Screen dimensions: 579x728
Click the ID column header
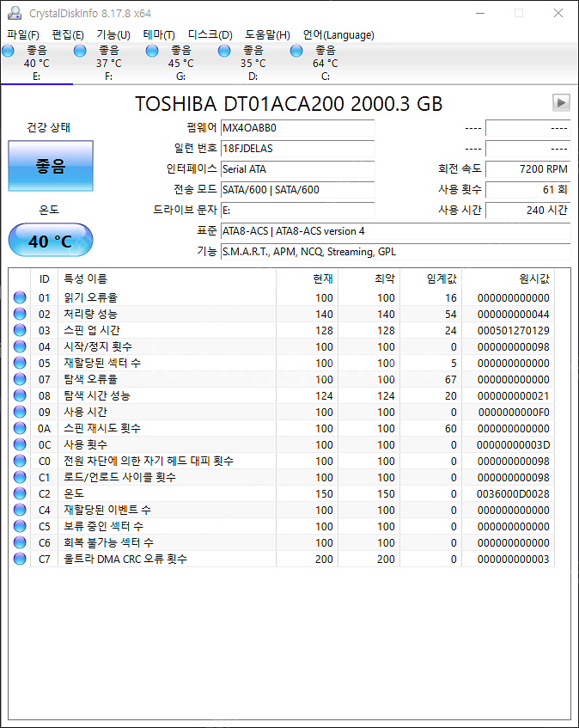pyautogui.click(x=44, y=279)
